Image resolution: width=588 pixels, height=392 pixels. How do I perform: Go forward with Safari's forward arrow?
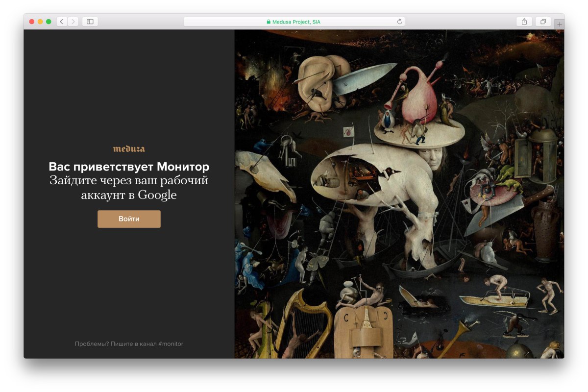[x=73, y=22]
